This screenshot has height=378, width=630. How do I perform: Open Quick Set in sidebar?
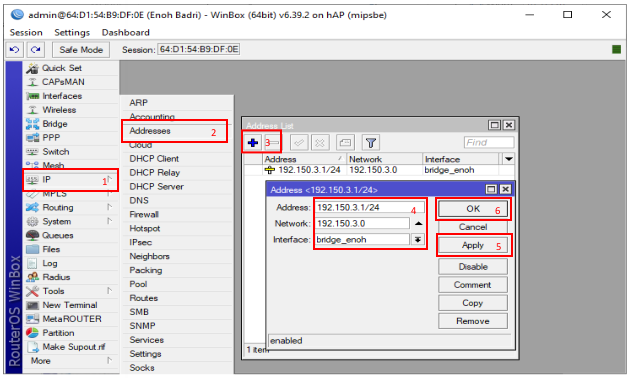pyautogui.click(x=71, y=68)
